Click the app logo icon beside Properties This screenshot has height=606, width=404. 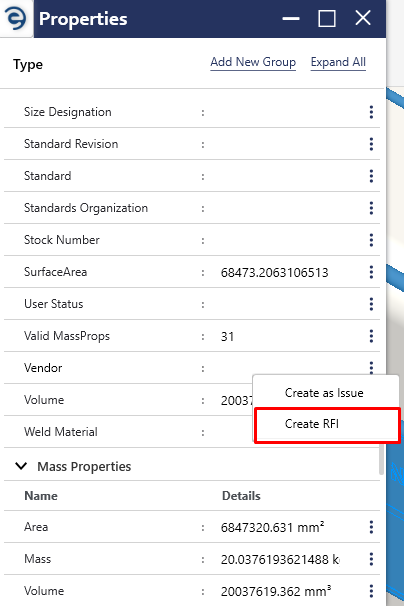(15, 18)
